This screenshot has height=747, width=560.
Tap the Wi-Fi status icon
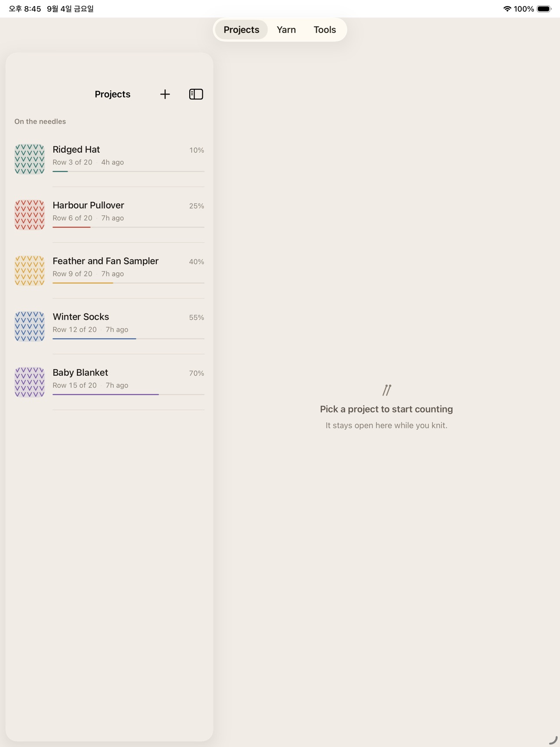click(507, 9)
